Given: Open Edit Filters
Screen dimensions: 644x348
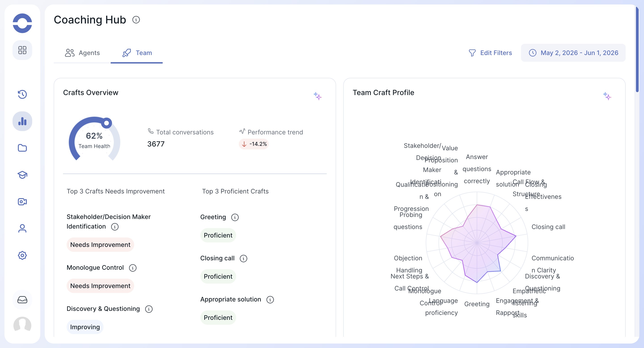Looking at the screenshot, I should 490,53.
